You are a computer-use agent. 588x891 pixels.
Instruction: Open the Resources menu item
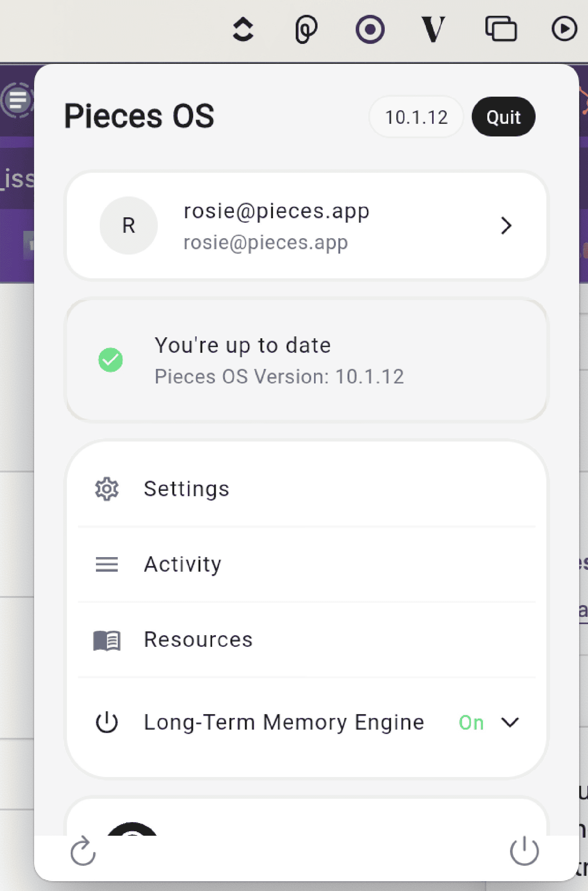198,640
